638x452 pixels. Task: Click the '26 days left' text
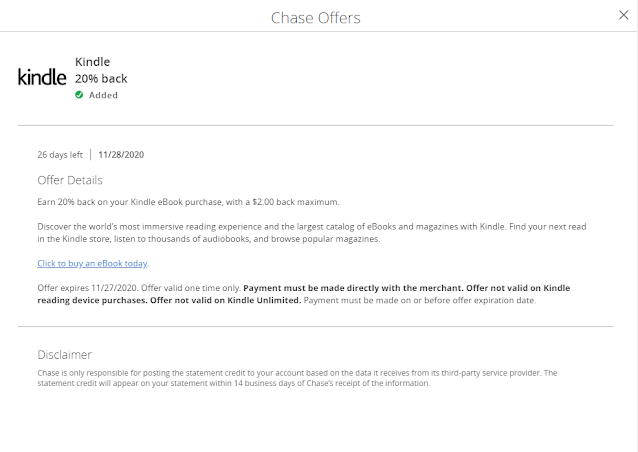(59, 155)
